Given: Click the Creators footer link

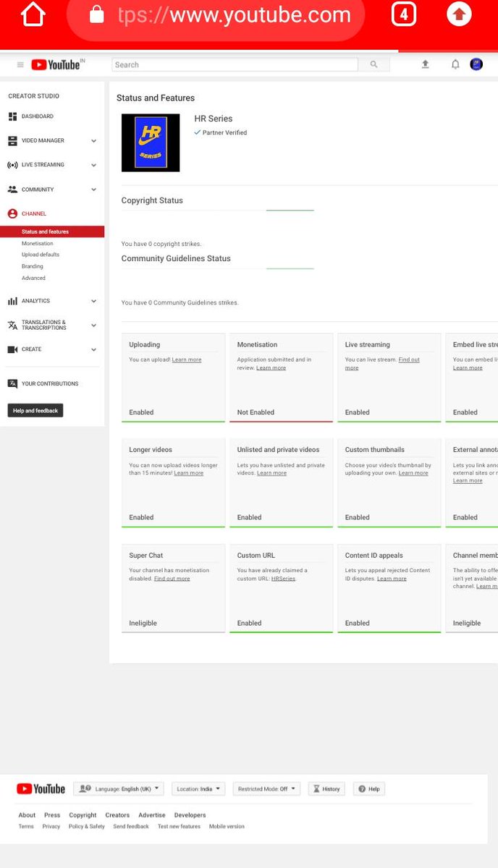Looking at the screenshot, I should tap(117, 815).
